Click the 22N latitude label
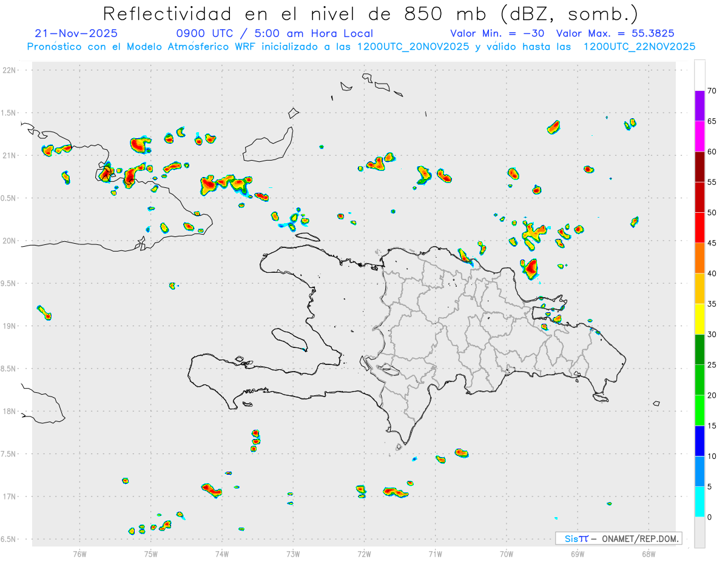The height and width of the screenshot is (562, 728). [x=10, y=70]
